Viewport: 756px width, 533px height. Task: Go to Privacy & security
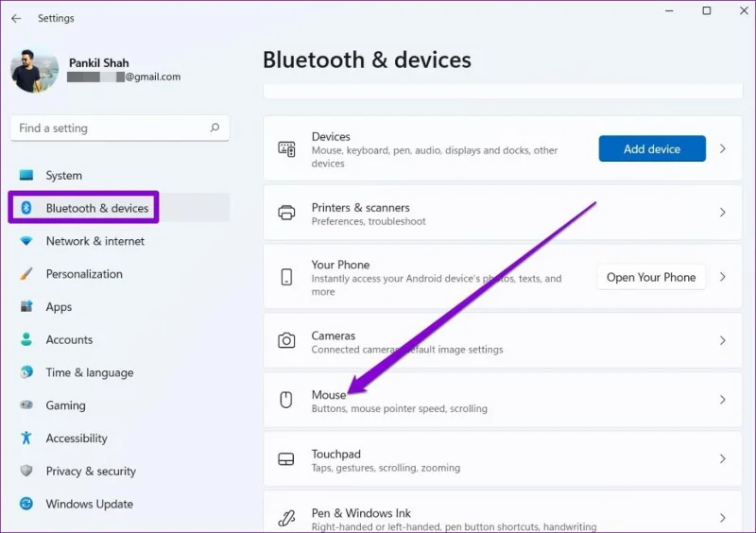pos(120,471)
